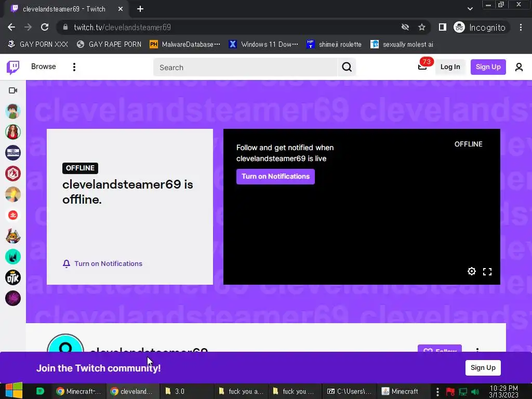This screenshot has width=532, height=399.
Task: Expand the system tray overflow dots
Action: coord(437,392)
